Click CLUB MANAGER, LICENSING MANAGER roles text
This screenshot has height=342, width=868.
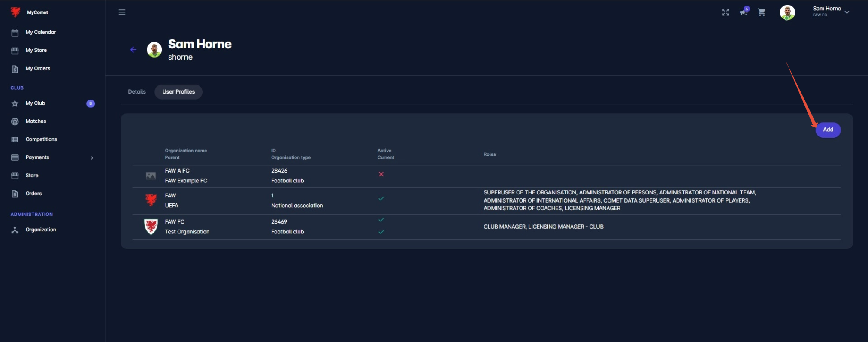543,227
